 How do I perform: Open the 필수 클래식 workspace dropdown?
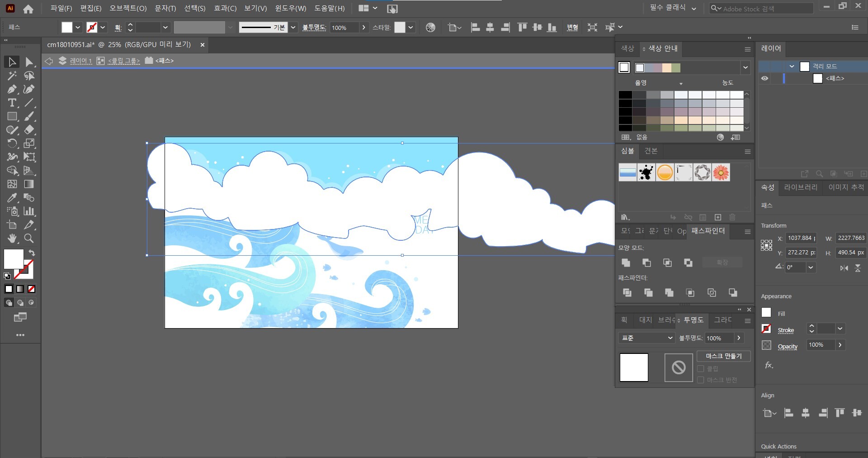[673, 8]
